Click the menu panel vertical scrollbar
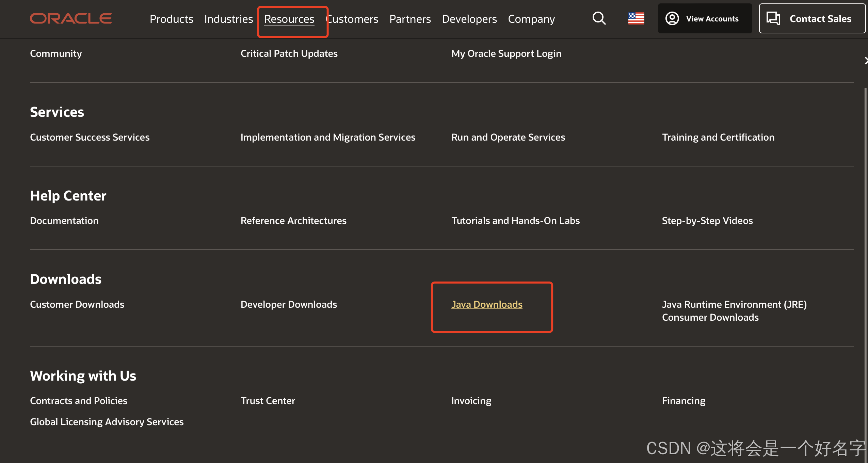This screenshot has width=868, height=463. click(866, 275)
